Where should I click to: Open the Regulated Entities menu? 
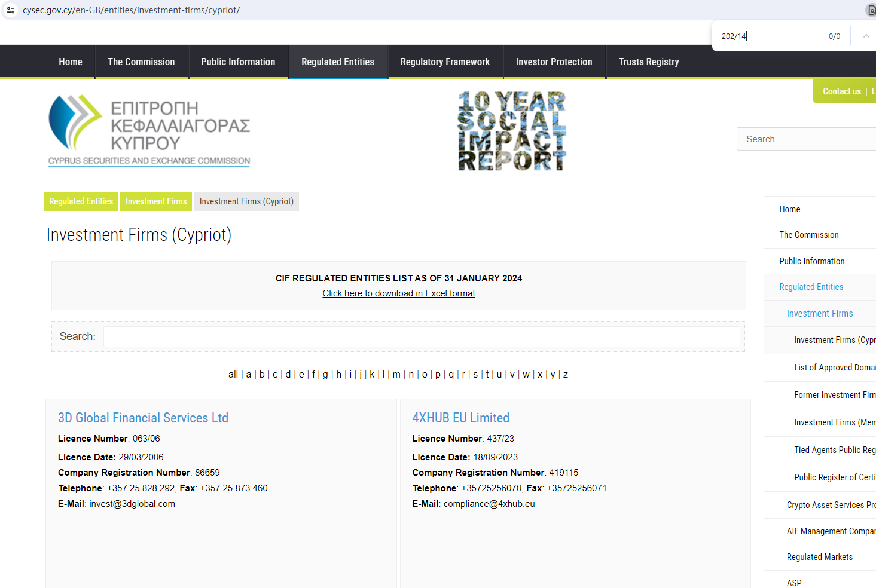338,62
